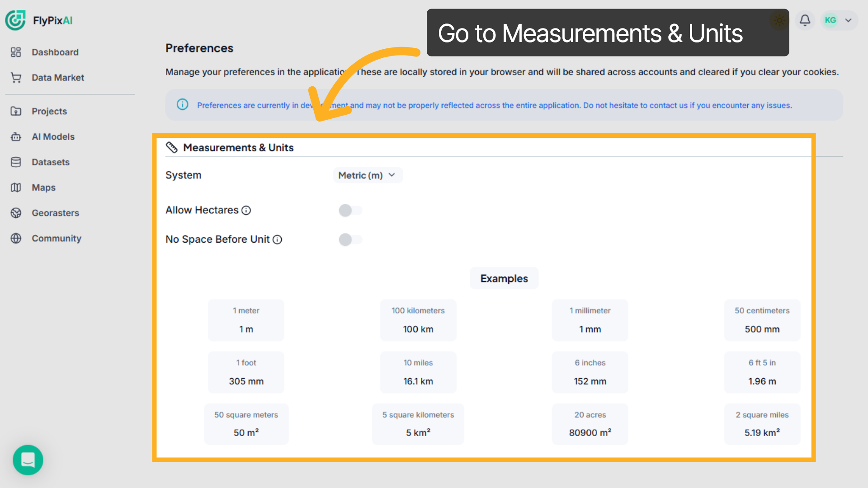Screen dimensions: 868x488
Task: Click the 5 square kilometers example card
Action: click(418, 424)
